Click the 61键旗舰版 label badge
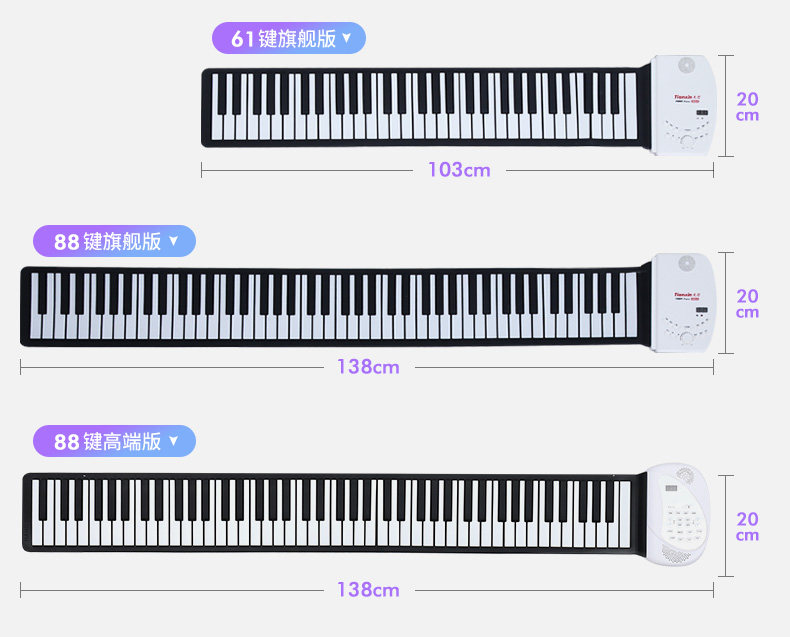Image resolution: width=790 pixels, height=637 pixels. click(x=289, y=38)
